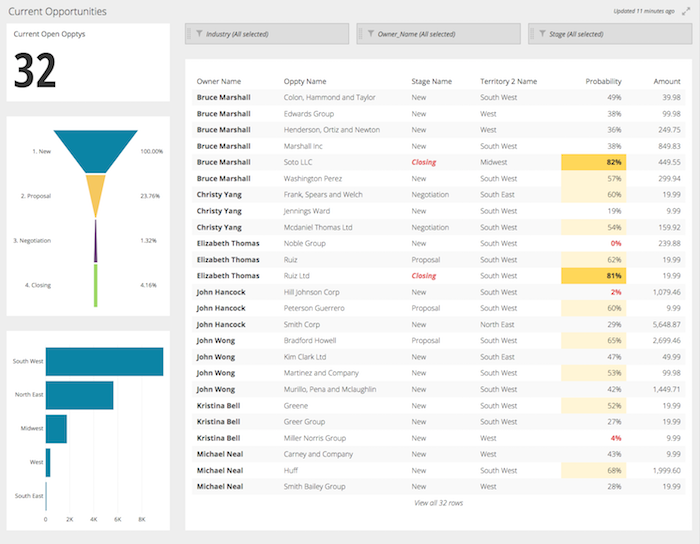
Task: Select Martinez and Company opportunity
Action: [321, 373]
